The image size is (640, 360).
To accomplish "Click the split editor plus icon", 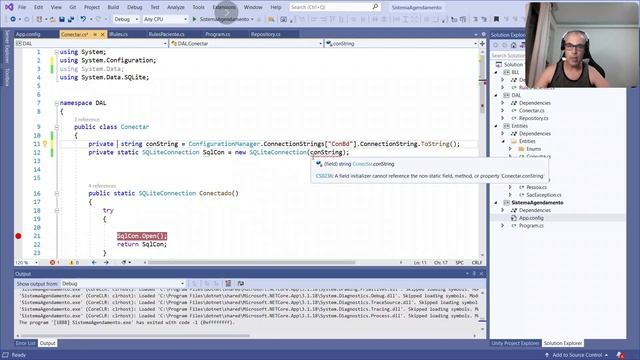I will (x=482, y=43).
